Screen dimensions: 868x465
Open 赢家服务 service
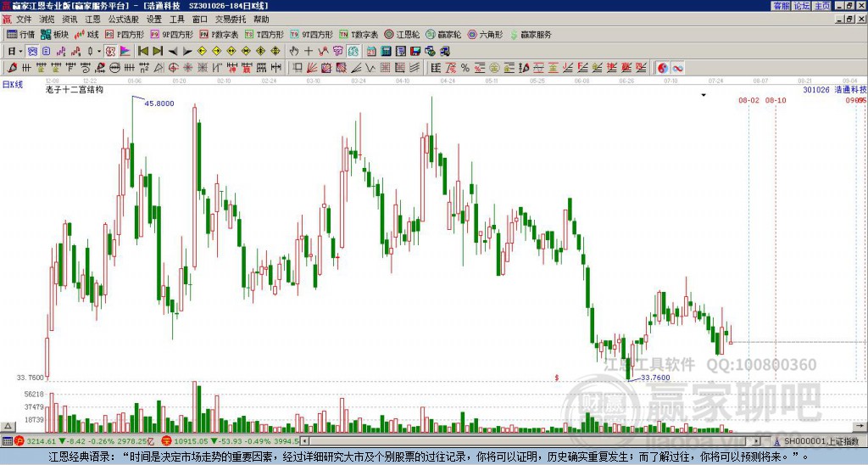click(531, 34)
